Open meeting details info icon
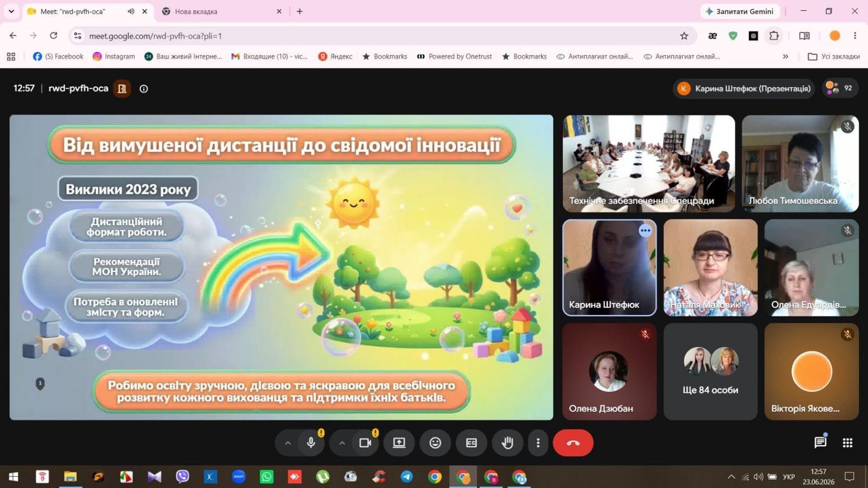 tap(144, 88)
